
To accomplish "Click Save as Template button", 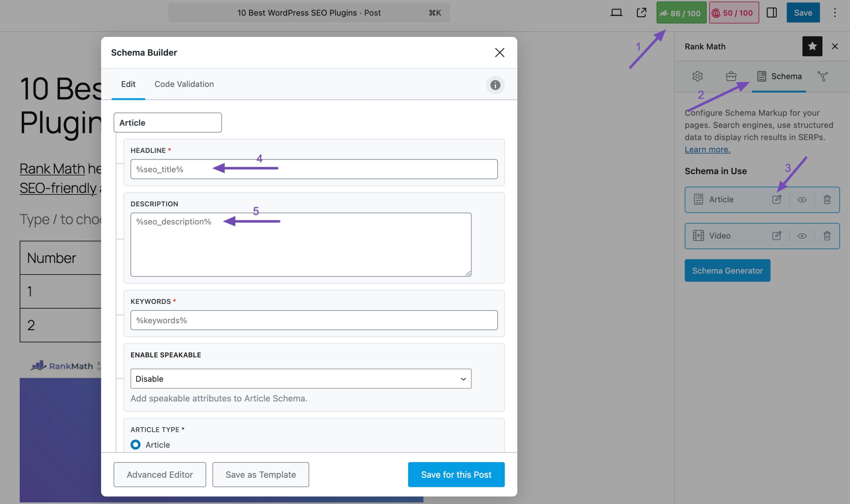I will click(261, 474).
